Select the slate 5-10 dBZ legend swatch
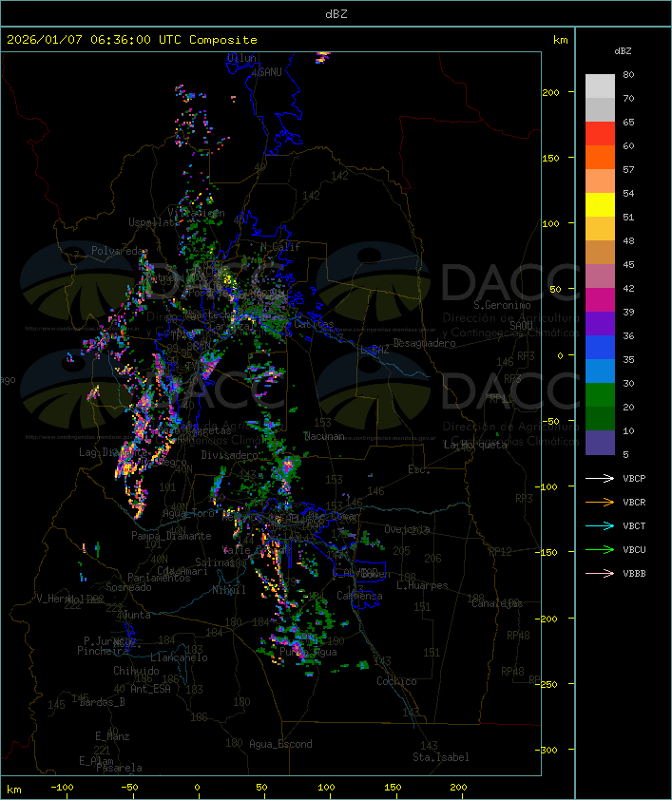The width and height of the screenshot is (672, 800). [600, 443]
